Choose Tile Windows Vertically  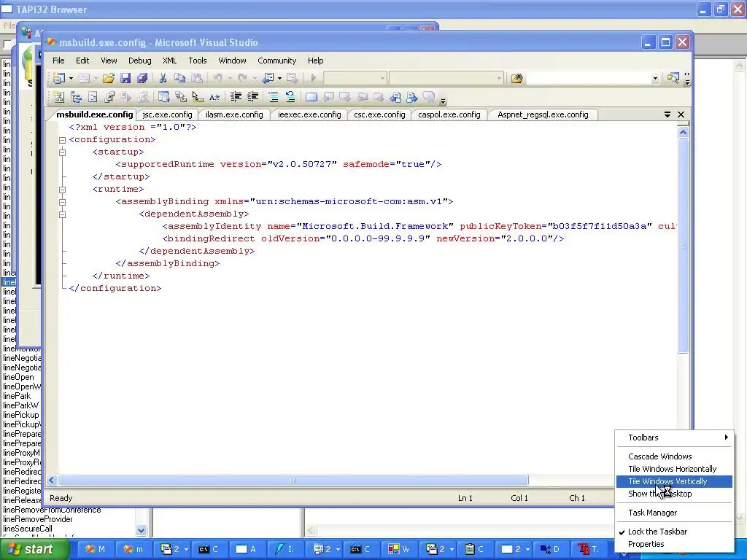[x=674, y=481]
